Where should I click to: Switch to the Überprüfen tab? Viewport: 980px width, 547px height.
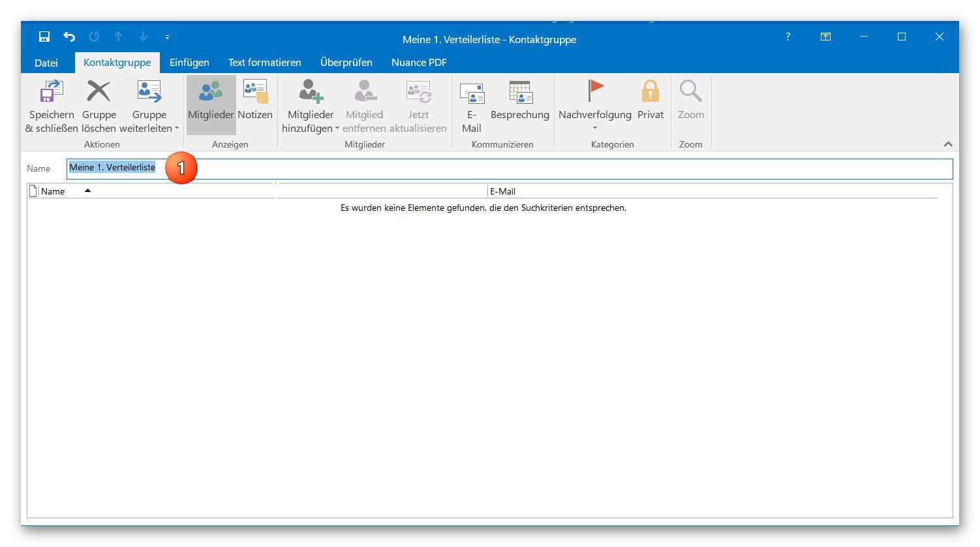click(x=346, y=63)
